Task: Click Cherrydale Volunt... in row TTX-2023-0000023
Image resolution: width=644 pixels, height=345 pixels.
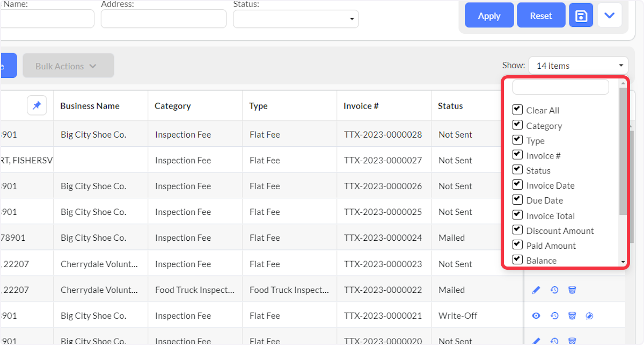Action: tap(99, 264)
